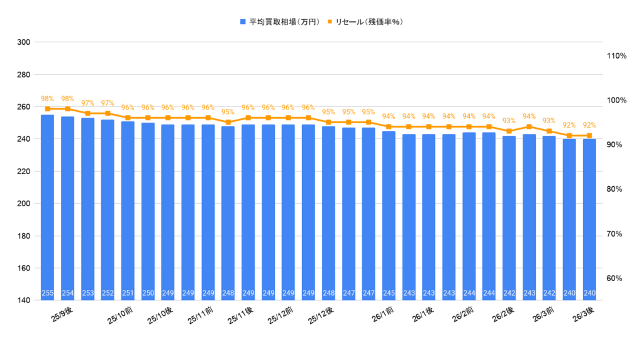Click the x-axis label 25/12前
Screen dimensions: 644x339
(280, 316)
